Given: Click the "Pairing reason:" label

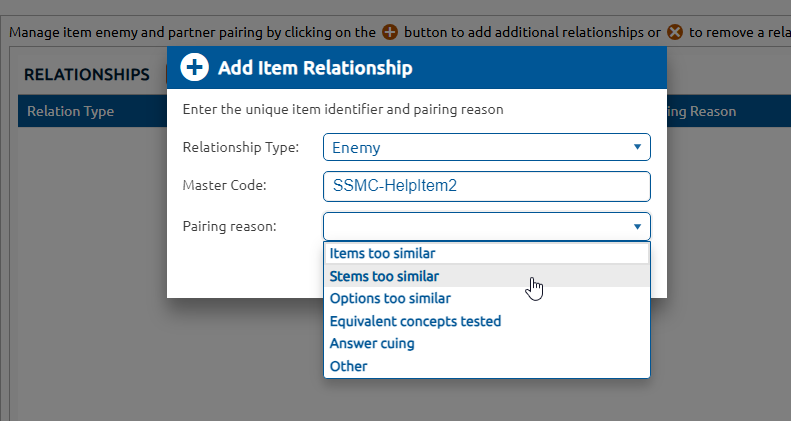Looking at the screenshot, I should tap(229, 226).
